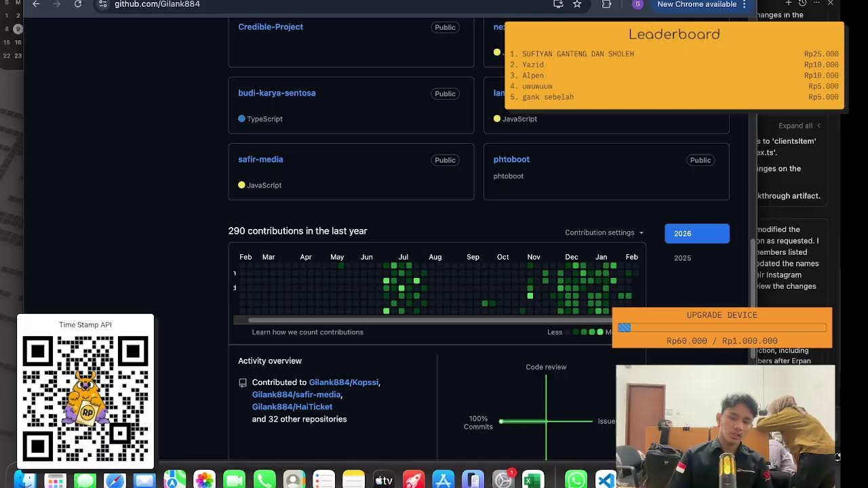Screen dimensions: 868x488
Task: Open Notes from the dock
Action: pos(354,480)
